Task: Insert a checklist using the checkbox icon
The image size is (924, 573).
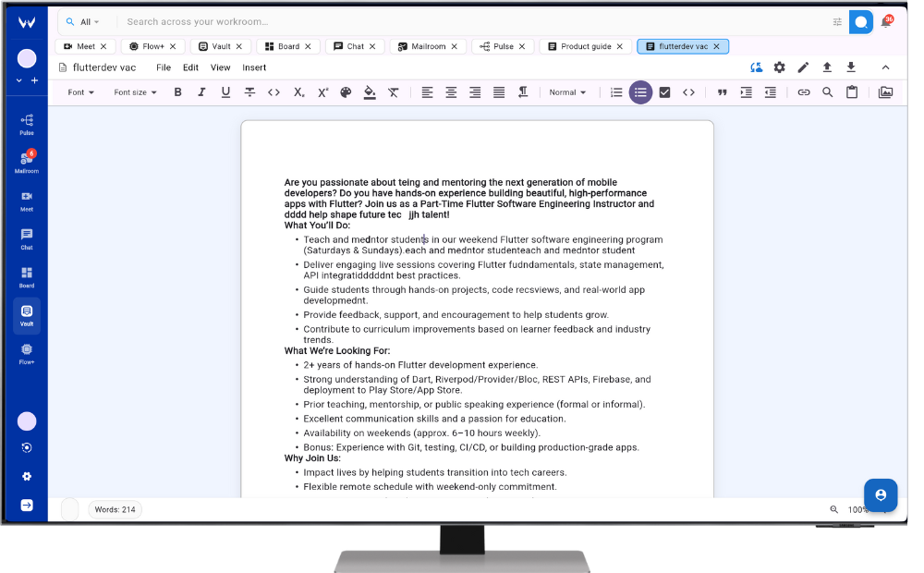Action: [x=664, y=92]
